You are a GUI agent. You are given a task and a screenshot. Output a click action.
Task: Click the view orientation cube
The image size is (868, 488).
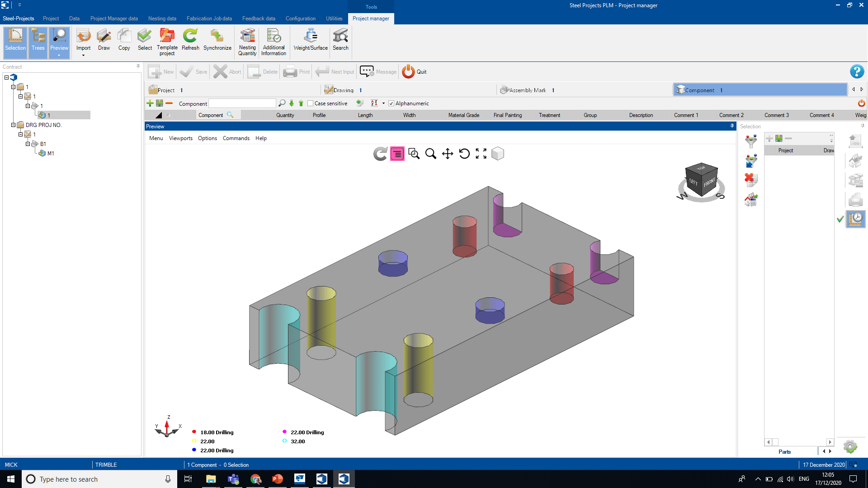tap(701, 179)
